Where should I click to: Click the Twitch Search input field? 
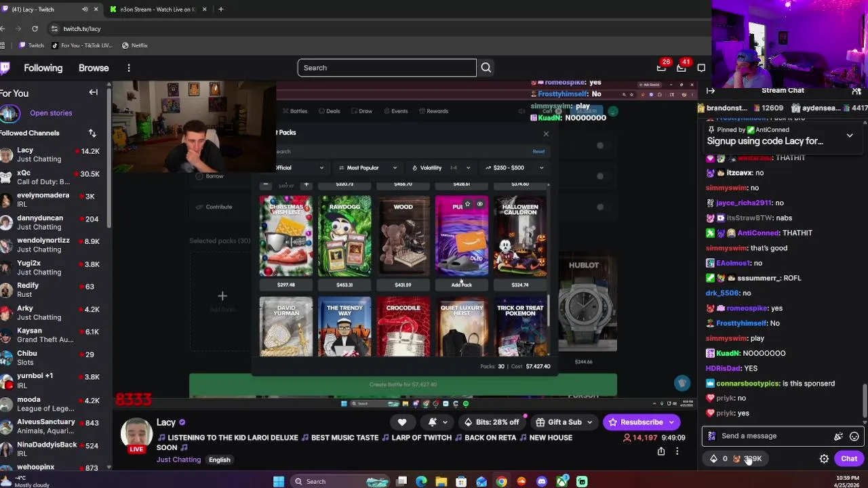387,68
